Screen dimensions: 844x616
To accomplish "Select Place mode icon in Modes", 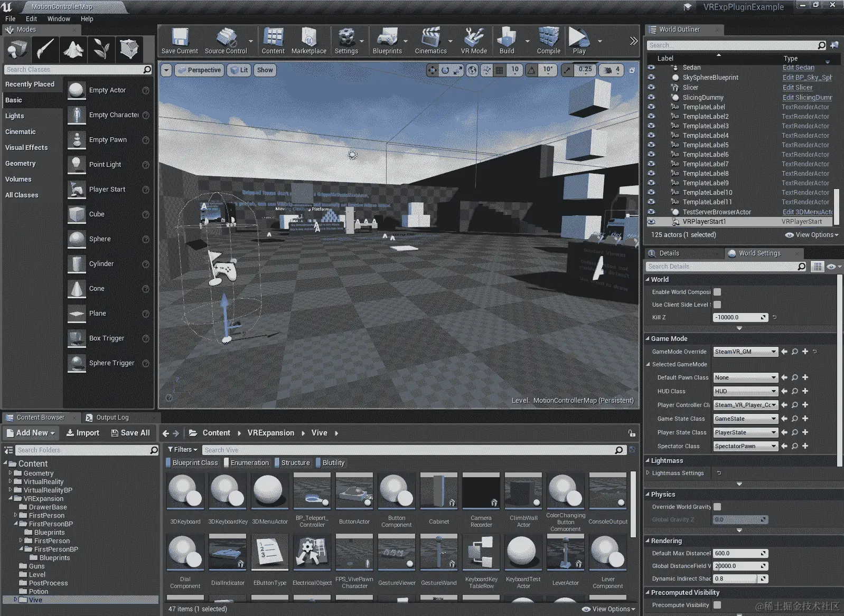I will 17,50.
